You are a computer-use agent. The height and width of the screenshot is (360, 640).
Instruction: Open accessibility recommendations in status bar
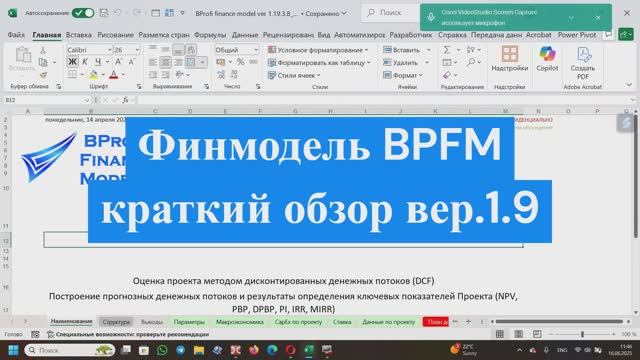pyautogui.click(x=128, y=334)
